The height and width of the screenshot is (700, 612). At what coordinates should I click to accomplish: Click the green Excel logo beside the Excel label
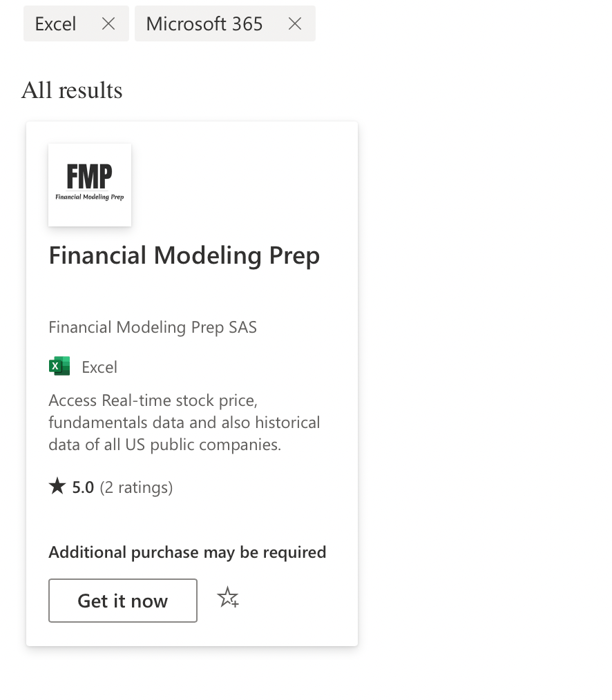pyautogui.click(x=59, y=366)
